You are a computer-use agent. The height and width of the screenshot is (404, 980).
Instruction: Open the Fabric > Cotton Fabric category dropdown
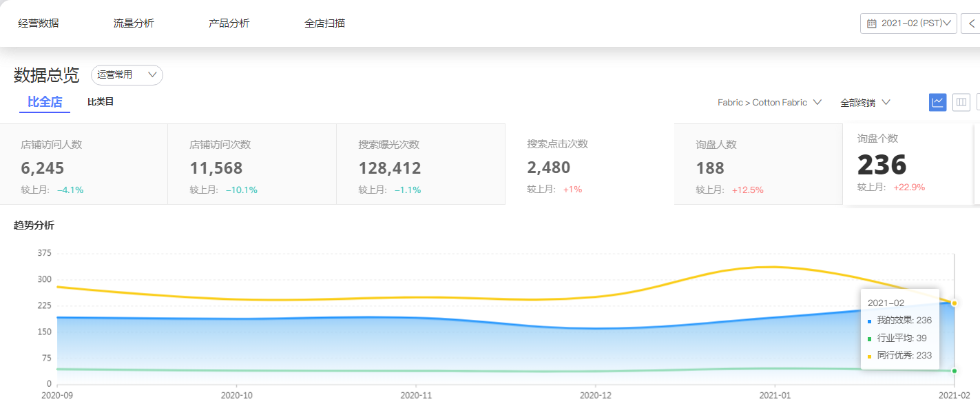(769, 103)
